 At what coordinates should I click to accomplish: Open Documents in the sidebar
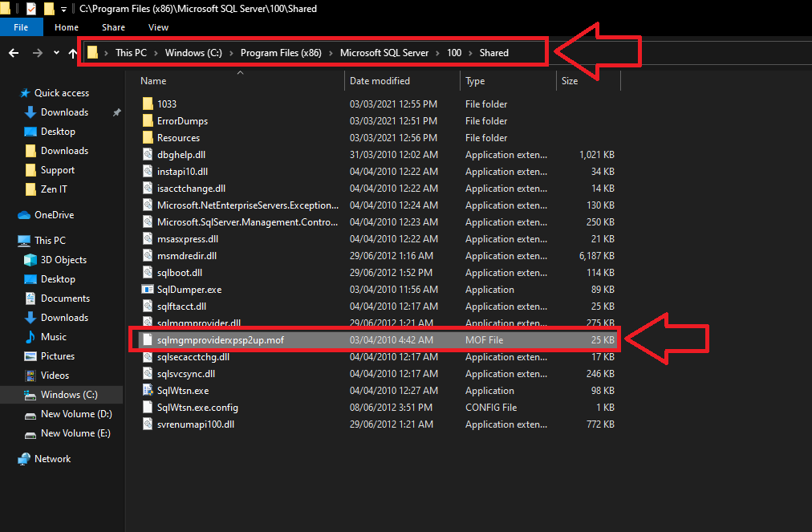(65, 298)
